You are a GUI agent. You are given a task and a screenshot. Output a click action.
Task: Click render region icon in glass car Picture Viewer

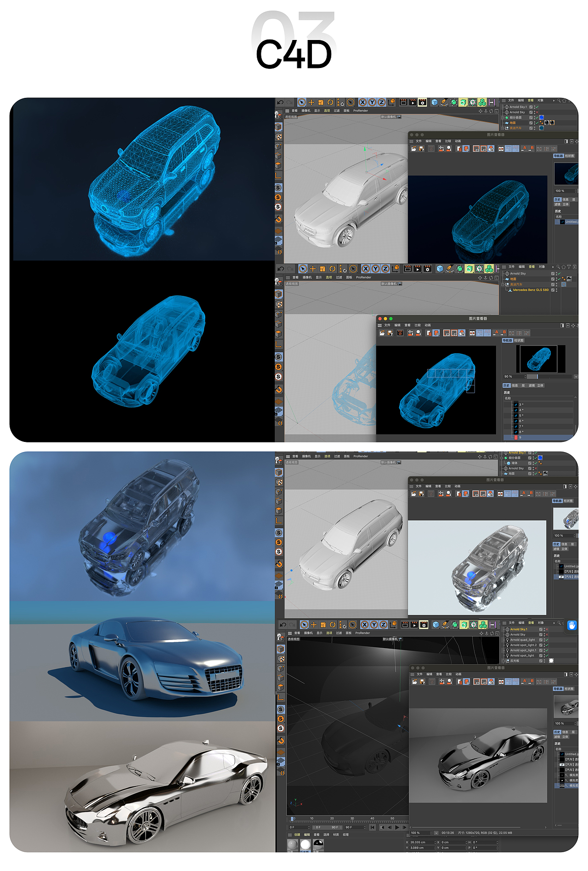(476, 494)
